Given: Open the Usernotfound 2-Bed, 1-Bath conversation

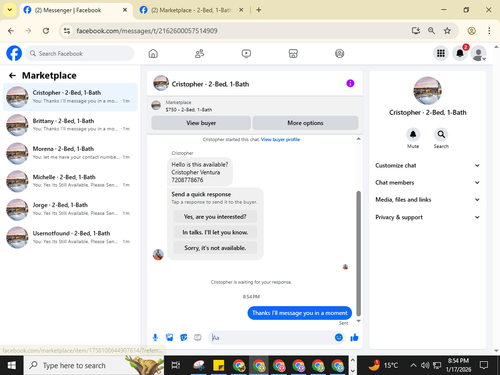Looking at the screenshot, I should pyautogui.click(x=70, y=237).
